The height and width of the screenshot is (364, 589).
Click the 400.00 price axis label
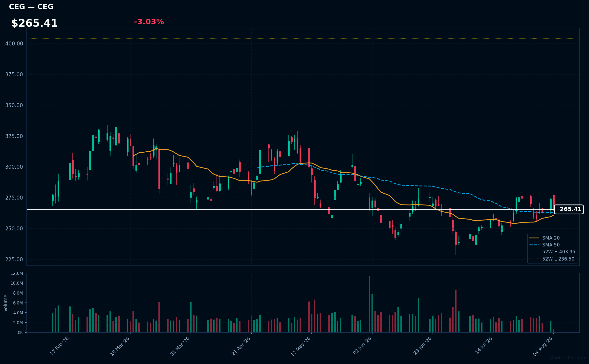tap(14, 44)
